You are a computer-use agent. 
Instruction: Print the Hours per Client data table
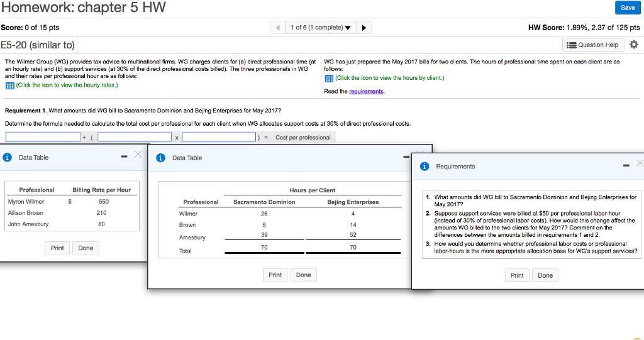(275, 275)
